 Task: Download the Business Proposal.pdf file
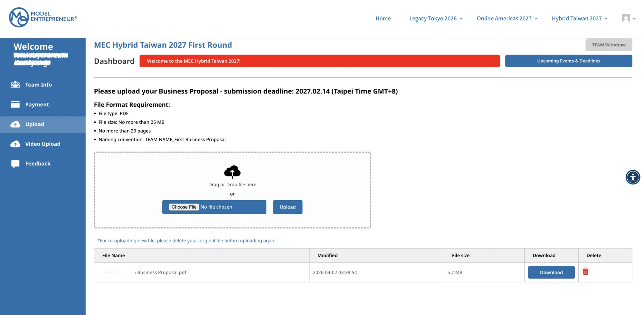pyautogui.click(x=551, y=272)
